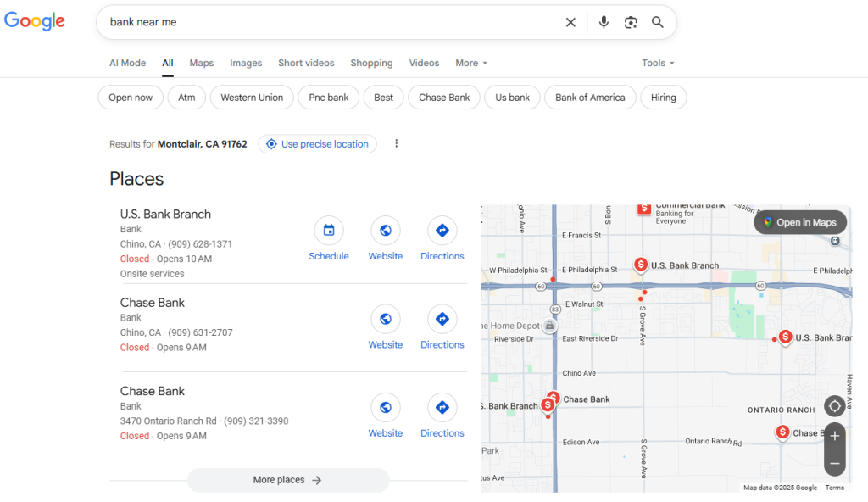The height and width of the screenshot is (502, 868).
Task: Open the Tools dropdown
Action: (x=658, y=63)
